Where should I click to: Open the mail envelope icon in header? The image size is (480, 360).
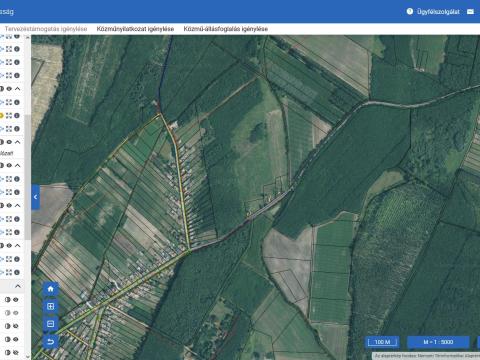coord(470,12)
